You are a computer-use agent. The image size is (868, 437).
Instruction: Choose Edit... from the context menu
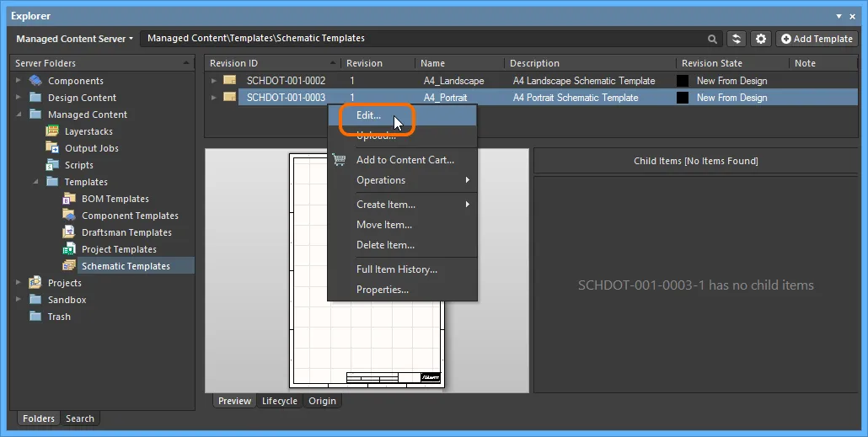pyautogui.click(x=403, y=115)
